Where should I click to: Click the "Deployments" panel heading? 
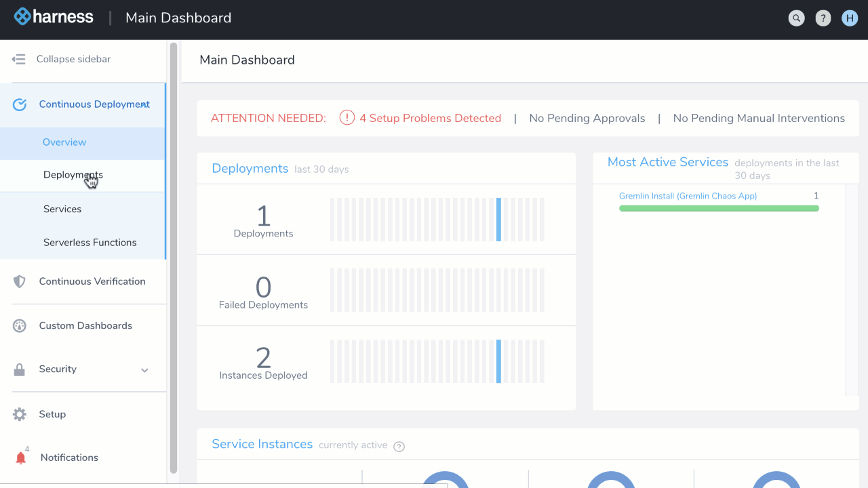[250, 169]
